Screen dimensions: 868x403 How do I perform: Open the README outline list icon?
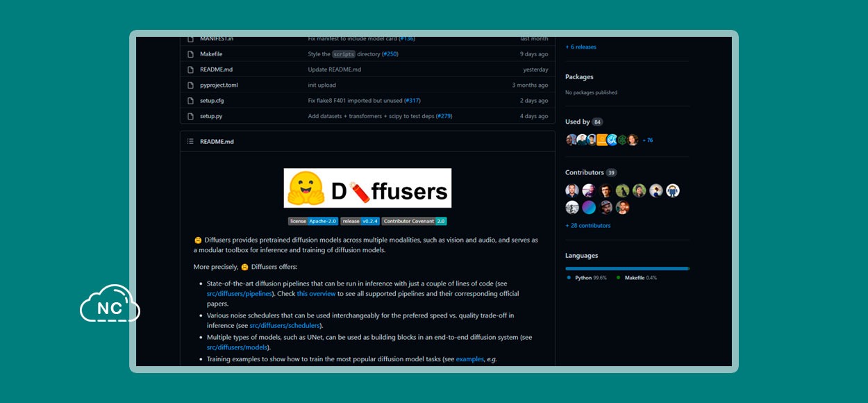190,142
